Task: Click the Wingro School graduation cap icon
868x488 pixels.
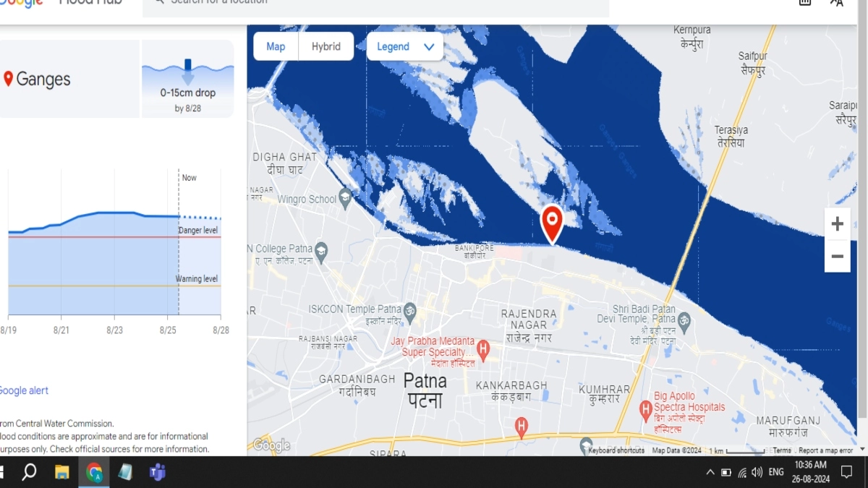Action: pos(346,197)
